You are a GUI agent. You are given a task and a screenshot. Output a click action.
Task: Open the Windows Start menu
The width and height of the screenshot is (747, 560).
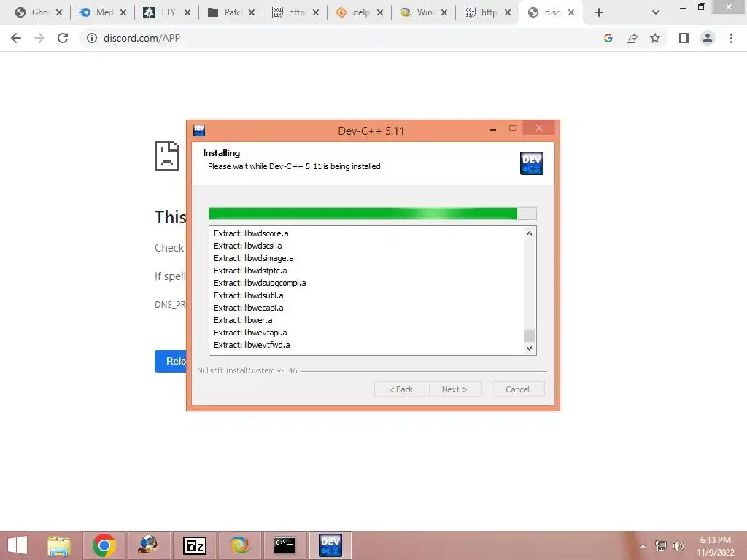pos(18,545)
